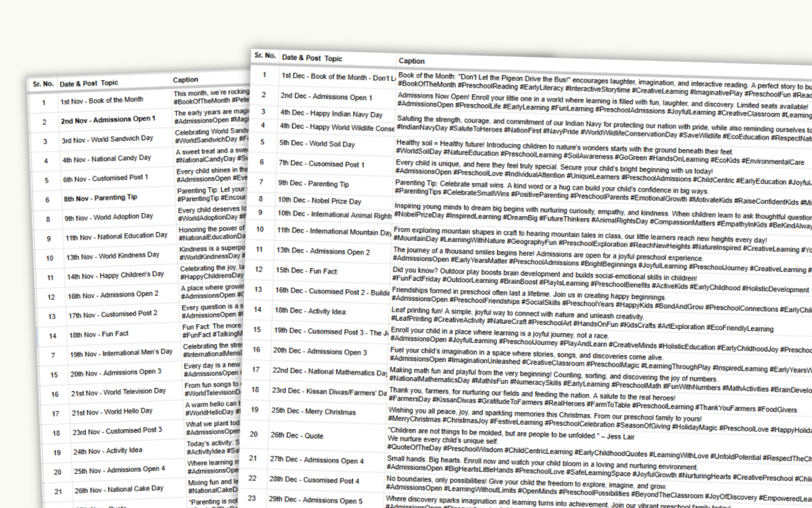Select '6th Nov - Customised Post 1' cell

[x=118, y=178]
